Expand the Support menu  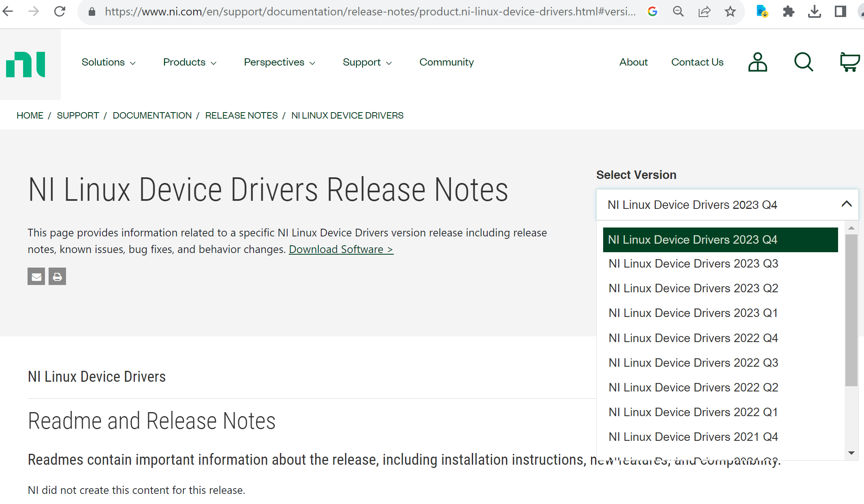pos(367,62)
